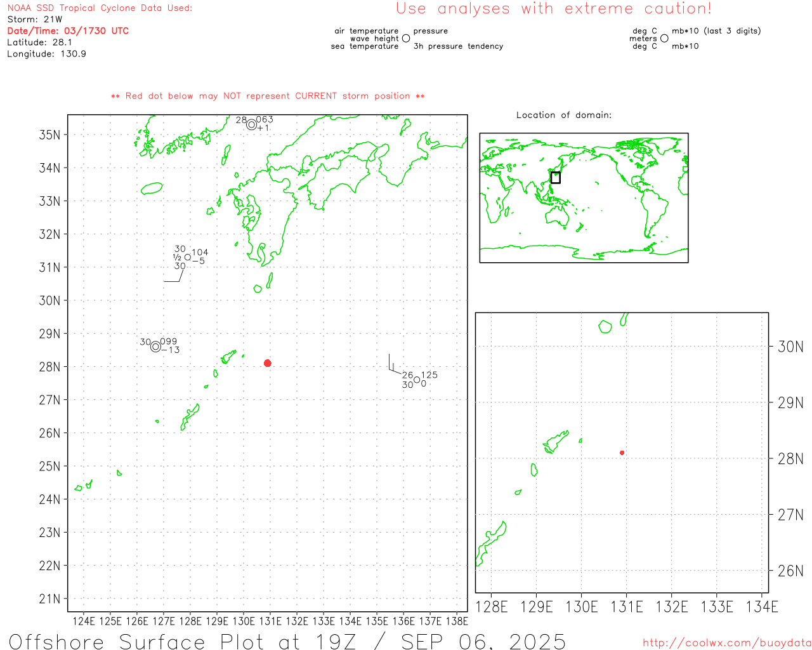Click the legend circle beside 'wave height'
Image resolution: width=812 pixels, height=650 pixels.
pos(406,39)
